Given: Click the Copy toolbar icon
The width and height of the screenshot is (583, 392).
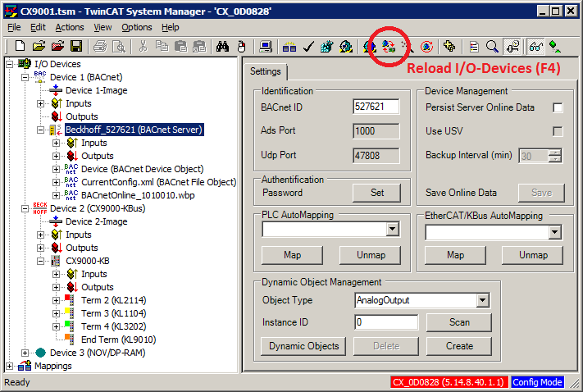Looking at the screenshot, I should coord(162,46).
